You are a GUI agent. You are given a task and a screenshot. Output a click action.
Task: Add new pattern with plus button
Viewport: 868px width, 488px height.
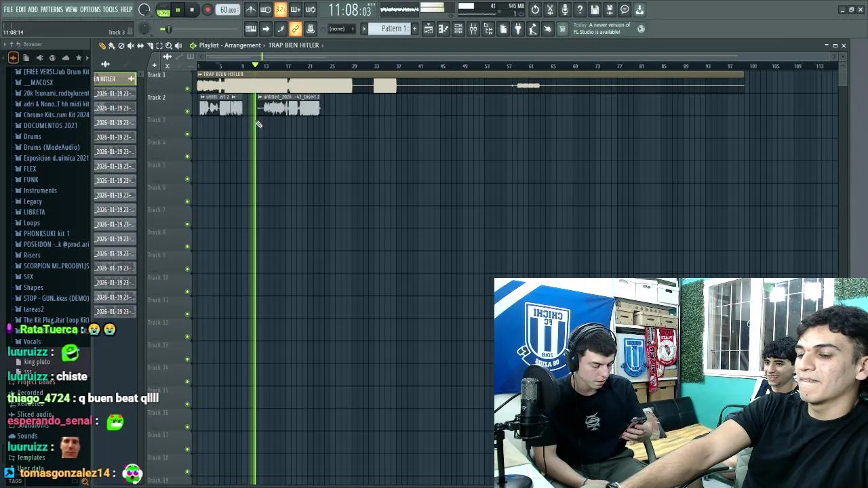pyautogui.click(x=414, y=29)
